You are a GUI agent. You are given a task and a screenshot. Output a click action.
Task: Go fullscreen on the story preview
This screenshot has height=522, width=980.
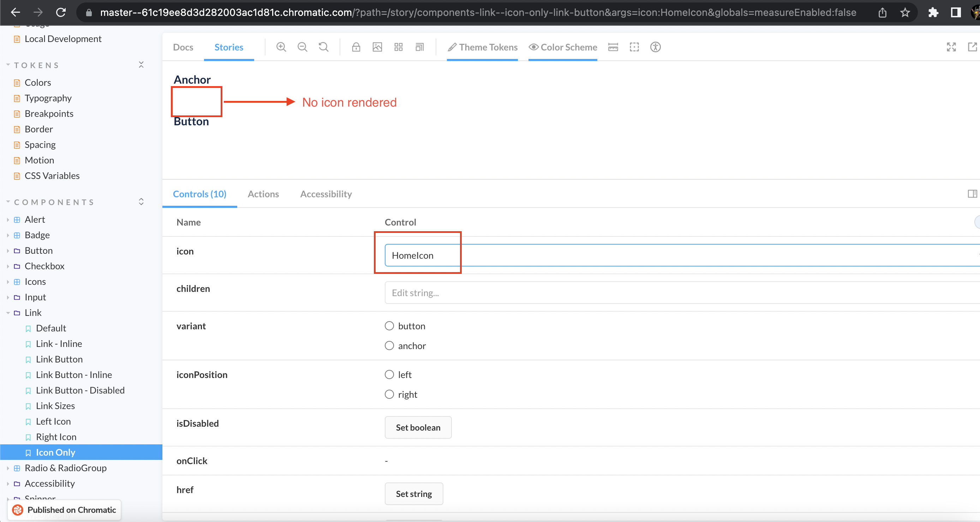951,47
